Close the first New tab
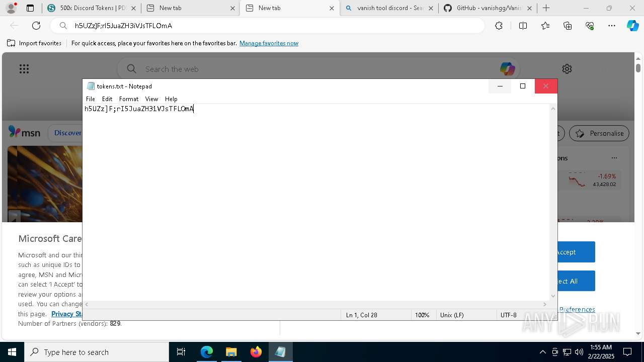Viewport: 644px width, 362px height. [232, 8]
